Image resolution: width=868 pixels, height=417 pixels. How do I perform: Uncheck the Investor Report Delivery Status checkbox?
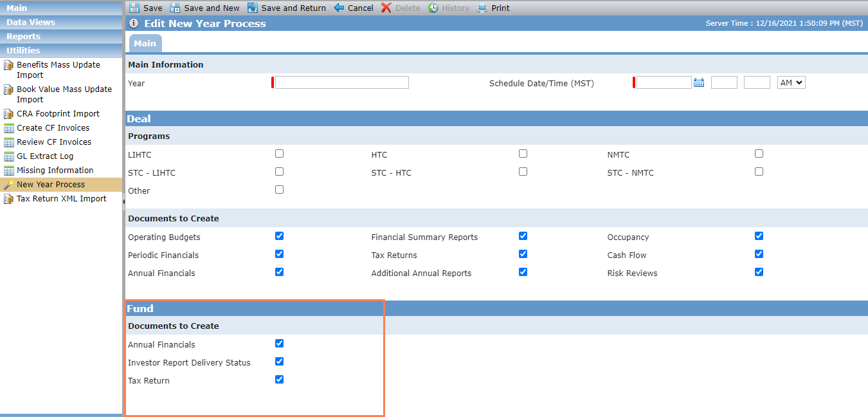279,362
